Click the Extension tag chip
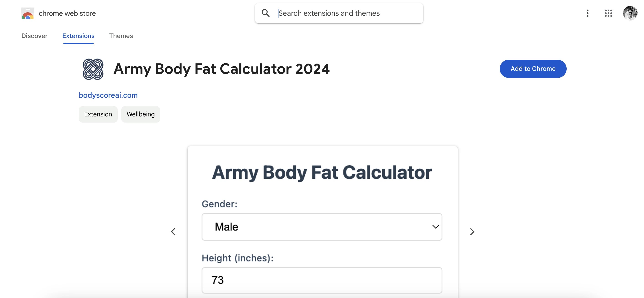Viewport: 644px width, 298px height. pos(98,114)
